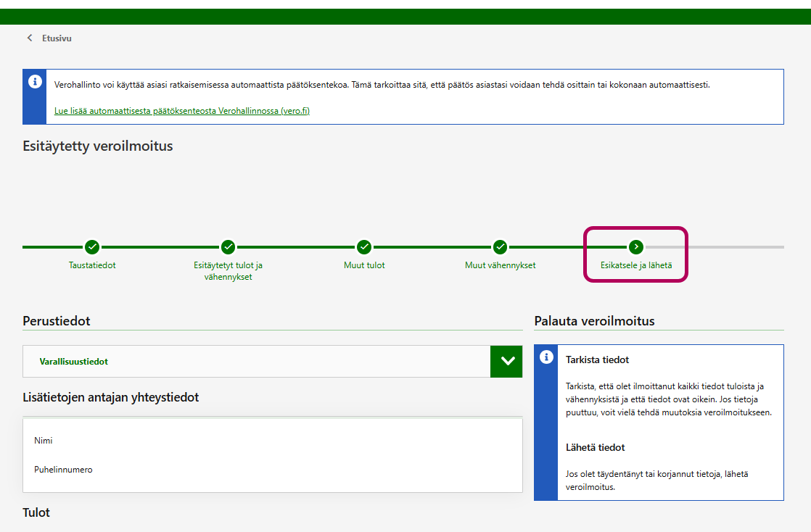Click the Puhelinnumero row in contact details
Viewport: 811px width, 532px height.
[63, 470]
